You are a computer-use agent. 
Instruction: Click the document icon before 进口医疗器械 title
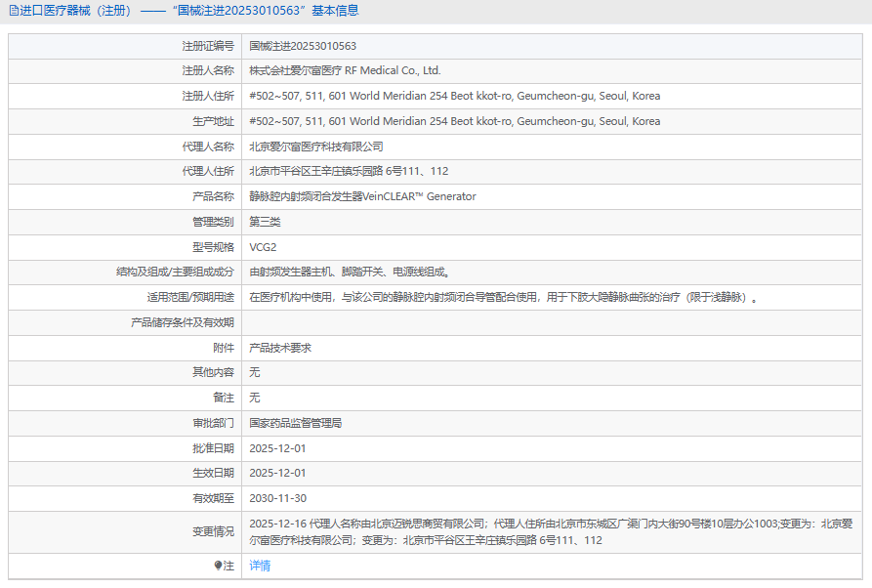point(13,11)
